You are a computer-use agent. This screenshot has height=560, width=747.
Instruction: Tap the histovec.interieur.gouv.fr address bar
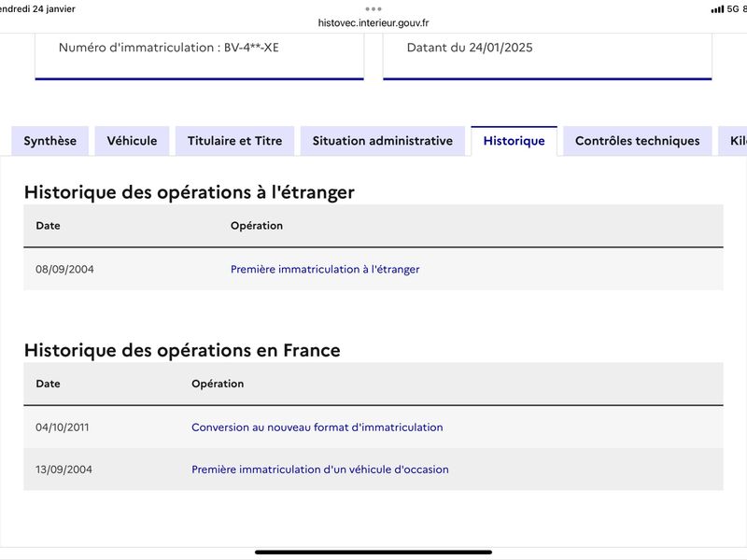373,22
